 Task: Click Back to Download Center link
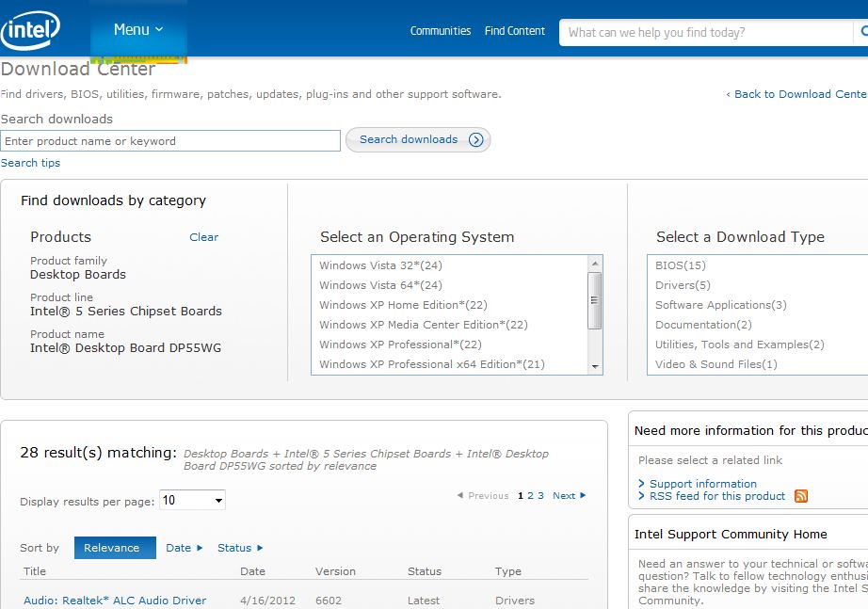pyautogui.click(x=796, y=94)
